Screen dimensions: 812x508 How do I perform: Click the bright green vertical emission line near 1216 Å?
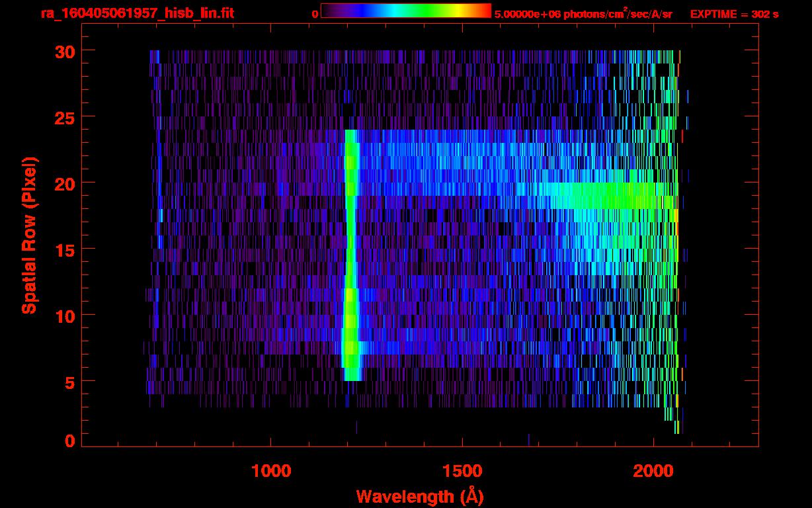click(351, 255)
